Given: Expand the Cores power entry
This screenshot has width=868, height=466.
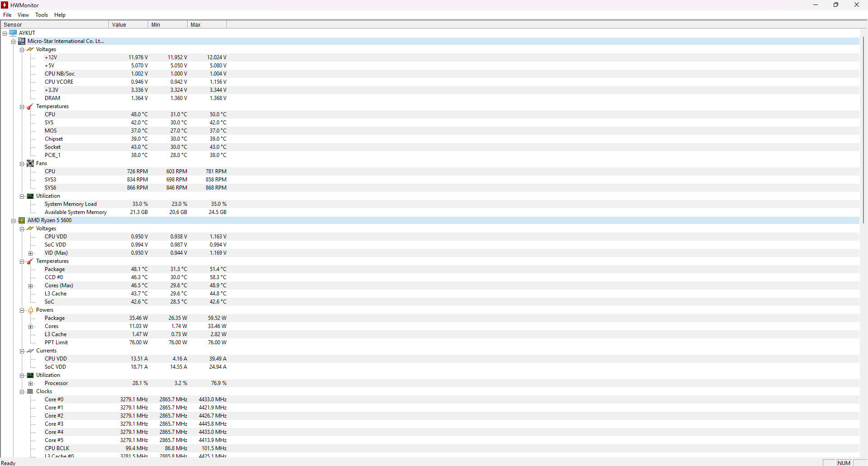Looking at the screenshot, I should coord(30,327).
